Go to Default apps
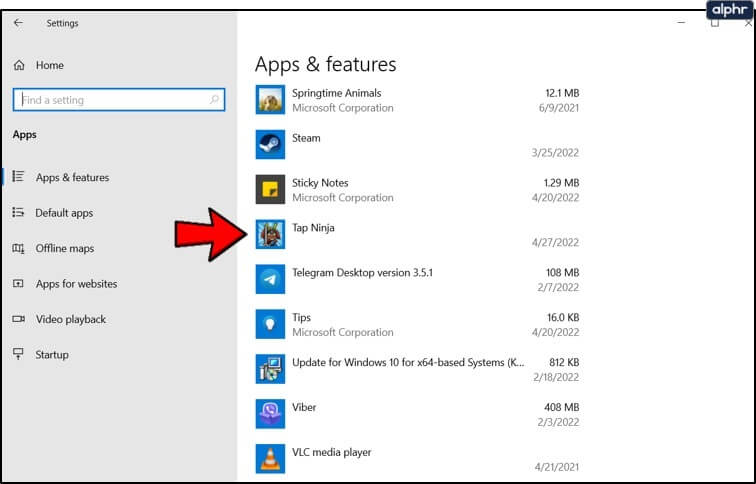This screenshot has width=756, height=484. click(x=64, y=213)
